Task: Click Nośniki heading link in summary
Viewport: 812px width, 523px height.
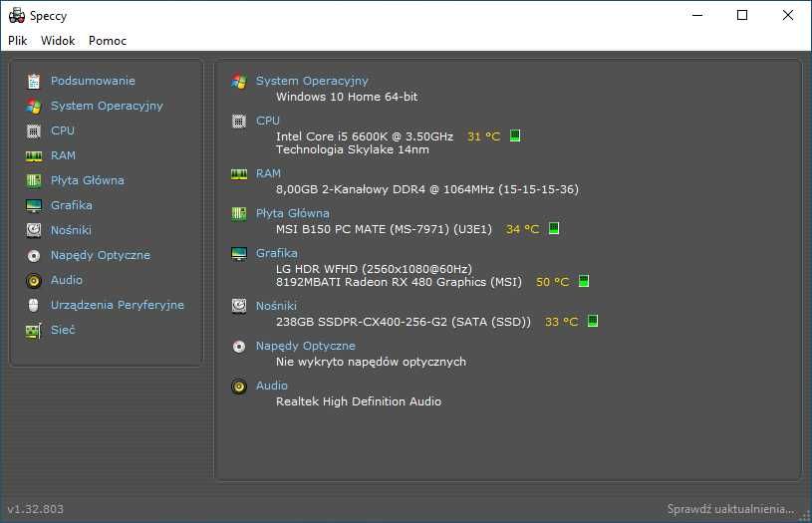Action: (x=276, y=306)
